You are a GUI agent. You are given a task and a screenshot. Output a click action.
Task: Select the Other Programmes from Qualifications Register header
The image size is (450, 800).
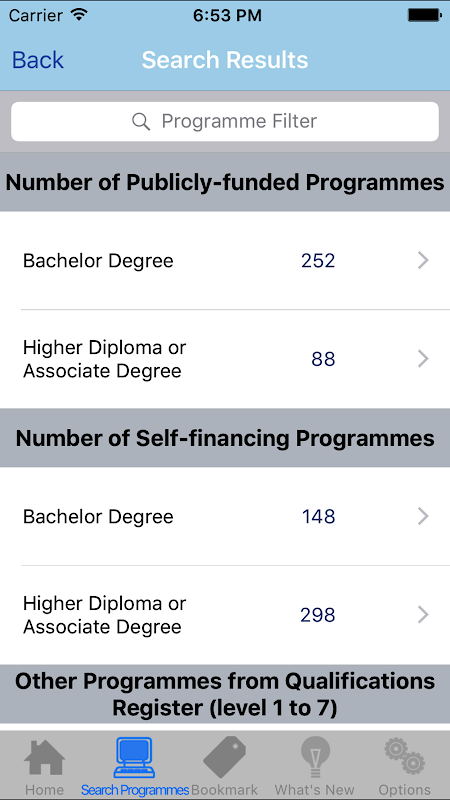pyautogui.click(x=225, y=694)
